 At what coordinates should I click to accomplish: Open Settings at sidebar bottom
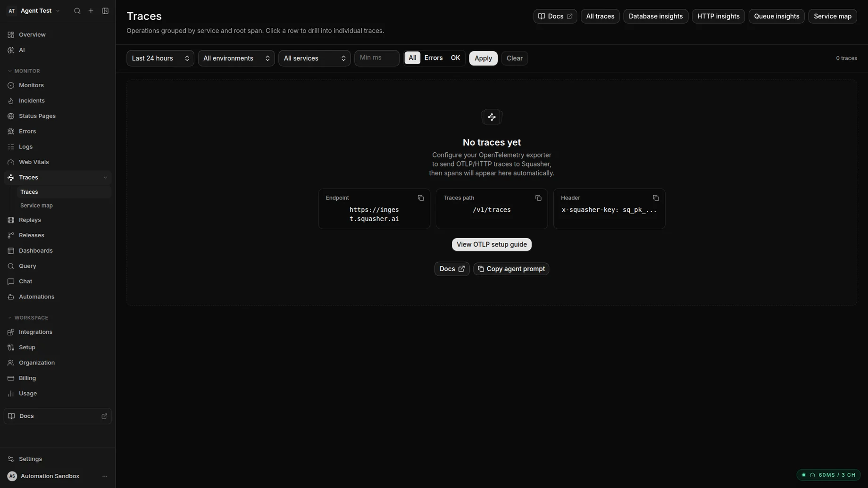[58, 459]
